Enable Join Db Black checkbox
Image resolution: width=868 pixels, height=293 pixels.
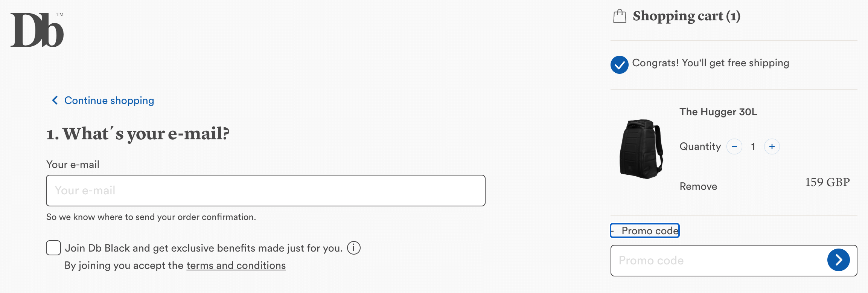point(53,248)
